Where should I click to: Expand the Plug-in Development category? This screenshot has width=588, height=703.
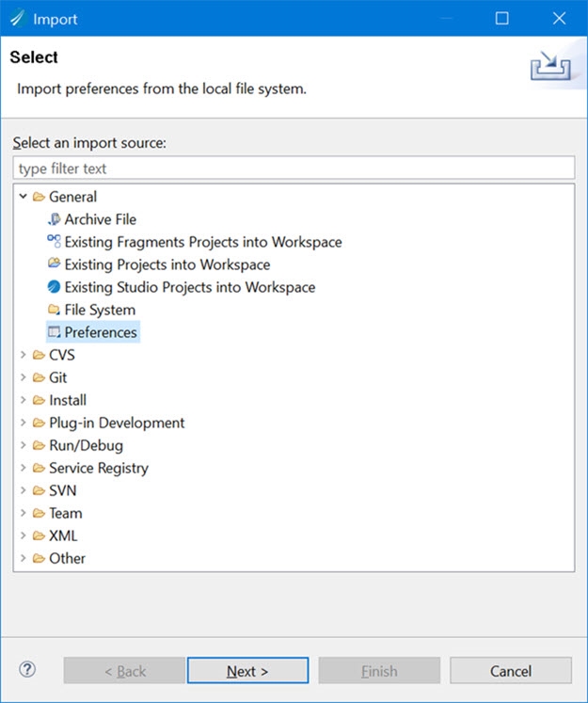coord(24,423)
